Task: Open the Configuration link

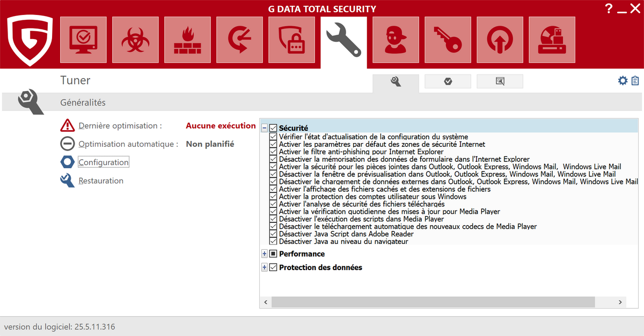Action: (104, 162)
